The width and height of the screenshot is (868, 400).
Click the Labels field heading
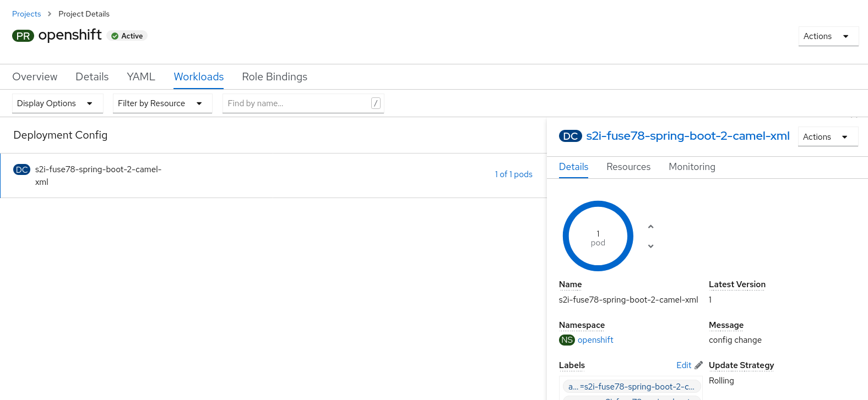[x=572, y=365]
